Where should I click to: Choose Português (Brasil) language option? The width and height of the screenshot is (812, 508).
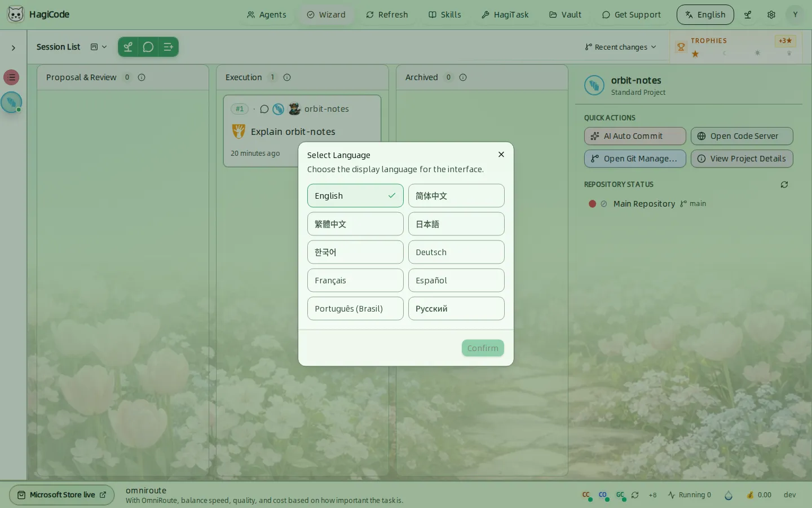[x=355, y=309]
